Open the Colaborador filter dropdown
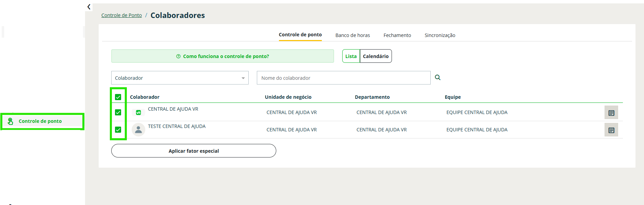Viewport: 644px width, 205px height. coord(180,78)
